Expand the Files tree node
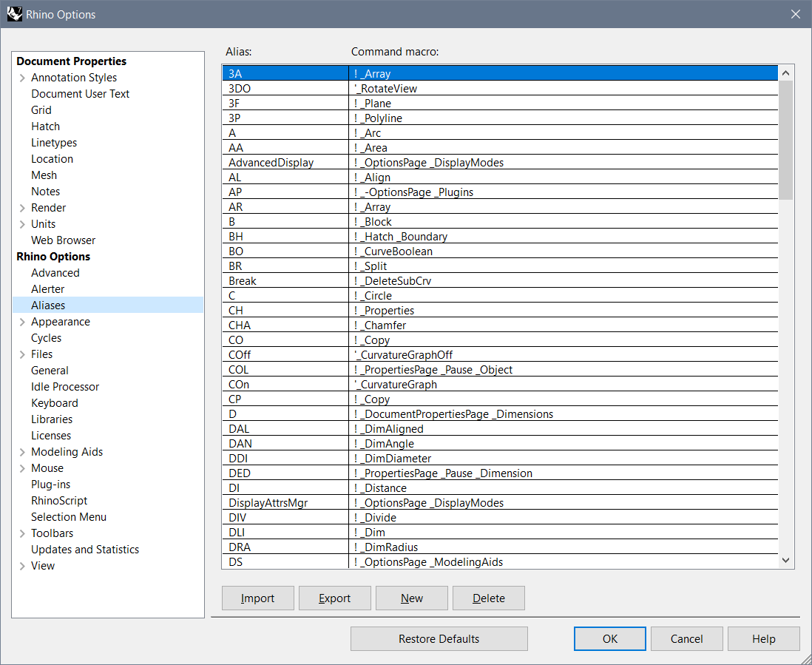Viewport: 812px width, 665px height. pos(22,355)
